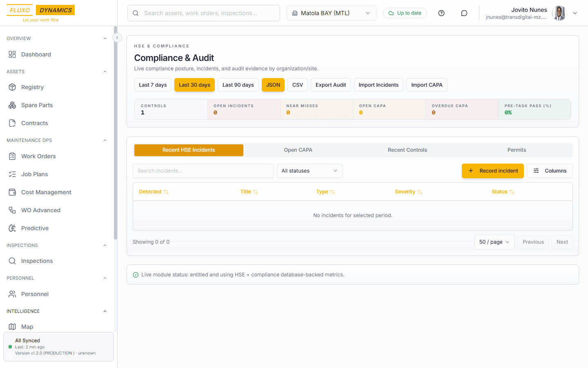Click the Work Orders clipboard icon

point(12,156)
